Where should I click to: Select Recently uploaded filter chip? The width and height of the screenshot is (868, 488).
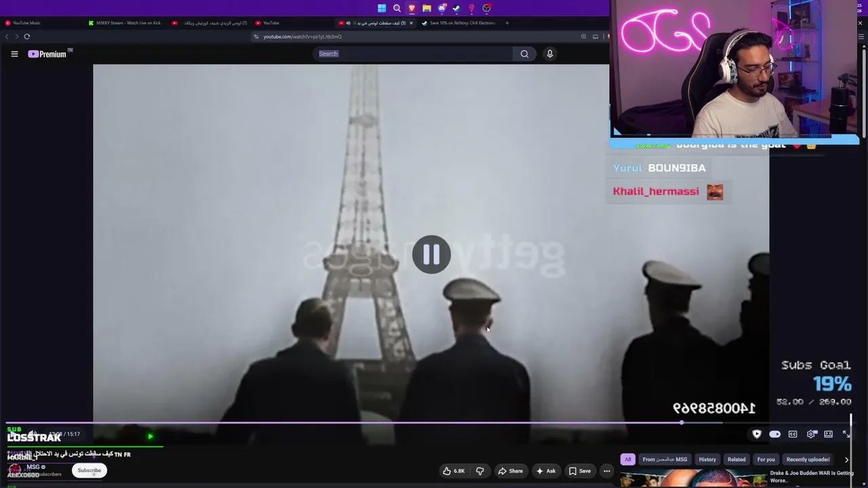808,460
